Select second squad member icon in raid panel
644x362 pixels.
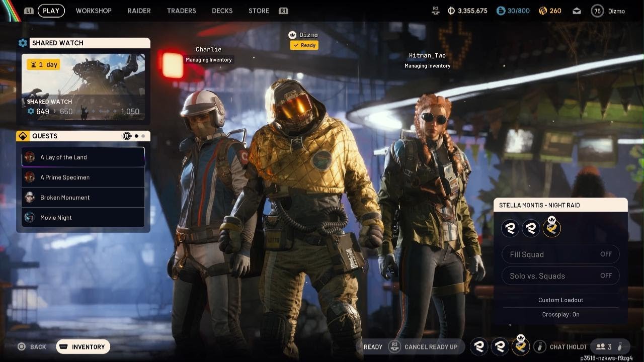coord(531,229)
